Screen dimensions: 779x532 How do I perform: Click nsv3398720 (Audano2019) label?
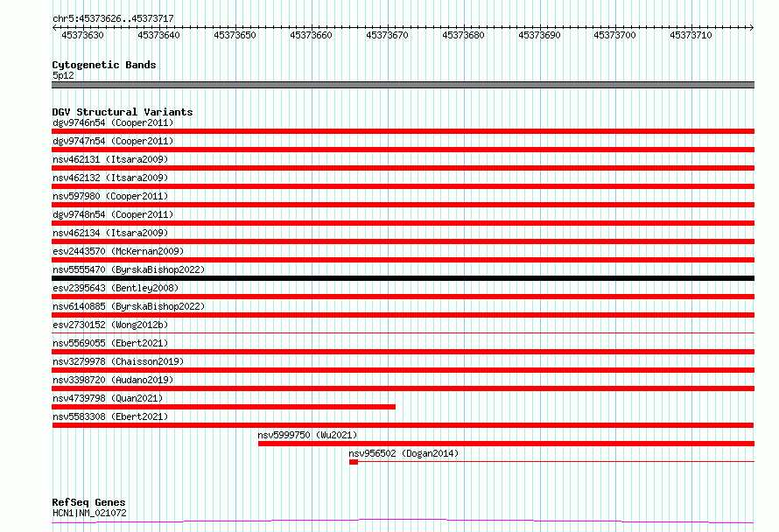[x=113, y=380]
